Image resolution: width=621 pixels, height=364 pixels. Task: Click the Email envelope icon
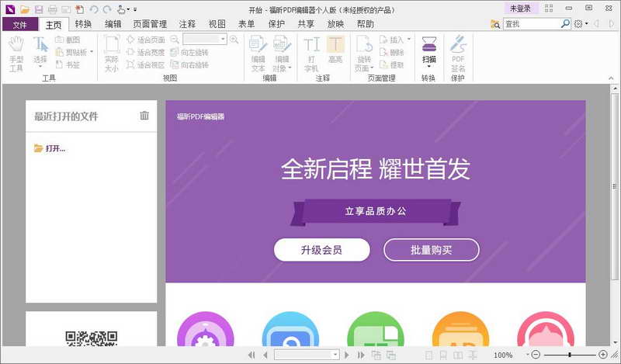66,9
